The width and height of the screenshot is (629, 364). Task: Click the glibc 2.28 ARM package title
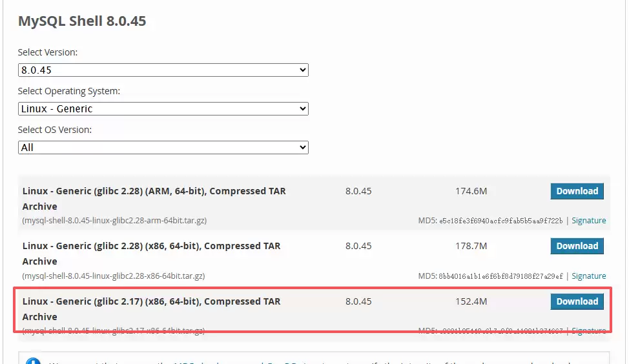[x=154, y=192]
